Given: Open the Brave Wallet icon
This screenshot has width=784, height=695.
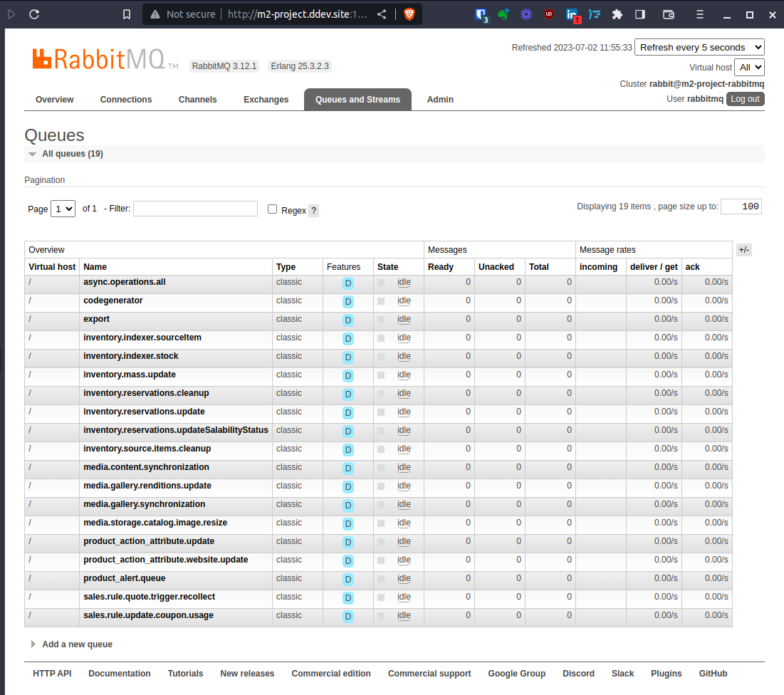Looking at the screenshot, I should (x=669, y=14).
